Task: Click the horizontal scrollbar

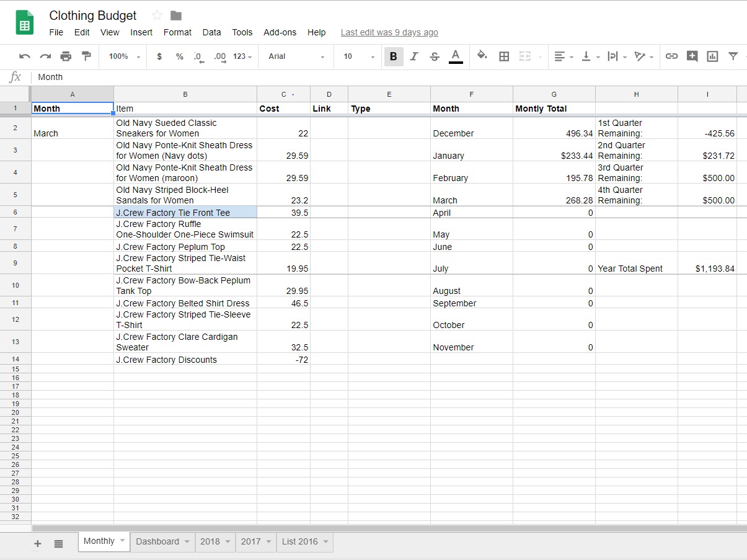Action: pos(389,528)
